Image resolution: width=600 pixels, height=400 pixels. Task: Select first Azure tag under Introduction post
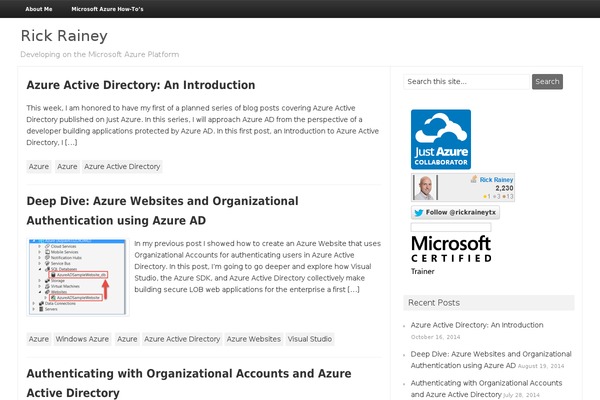click(x=39, y=167)
